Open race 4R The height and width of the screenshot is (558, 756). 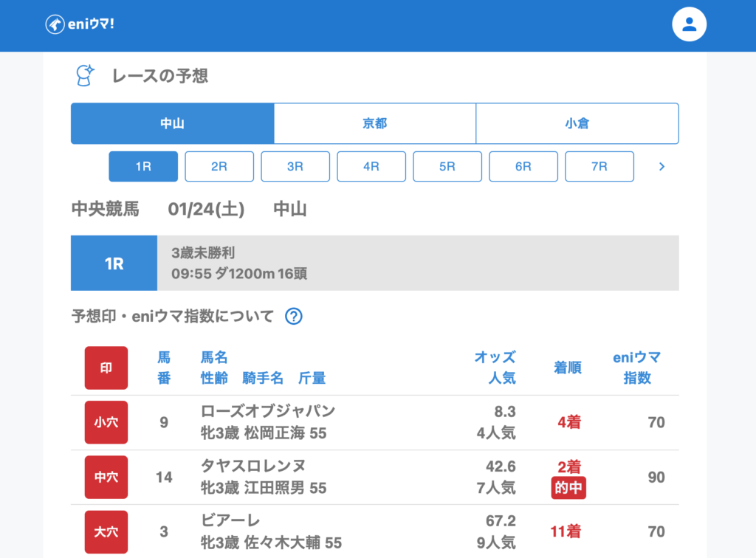click(x=371, y=167)
